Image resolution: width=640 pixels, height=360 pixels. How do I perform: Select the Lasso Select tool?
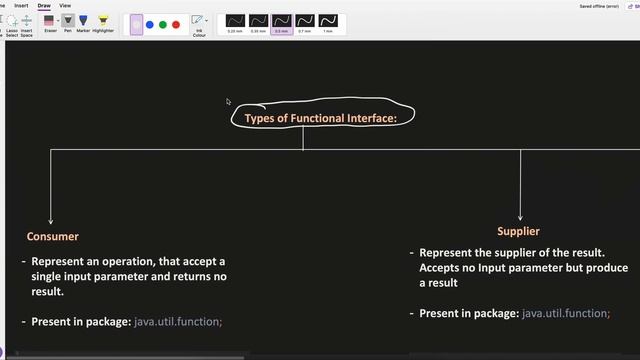click(x=12, y=26)
